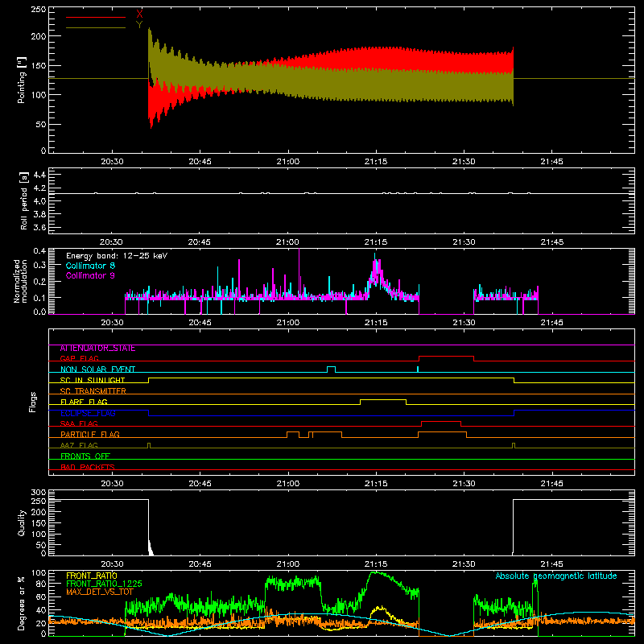The image size is (644, 644).
Task: Click the 4.4 tick on Roll period axis
Action: [39, 175]
